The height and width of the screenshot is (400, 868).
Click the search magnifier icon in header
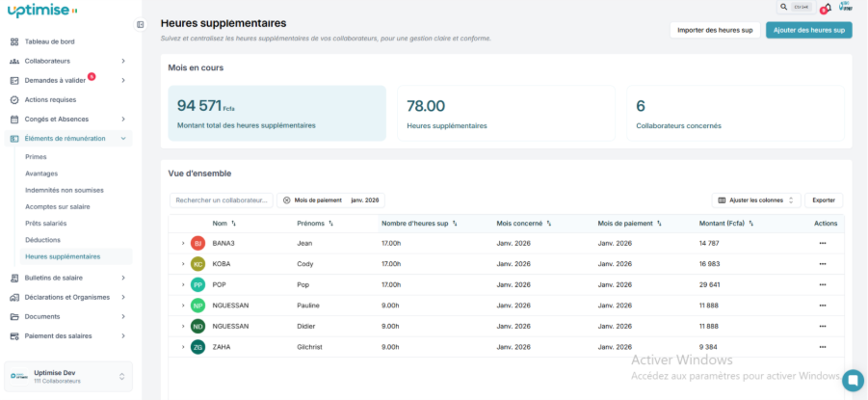(x=783, y=7)
